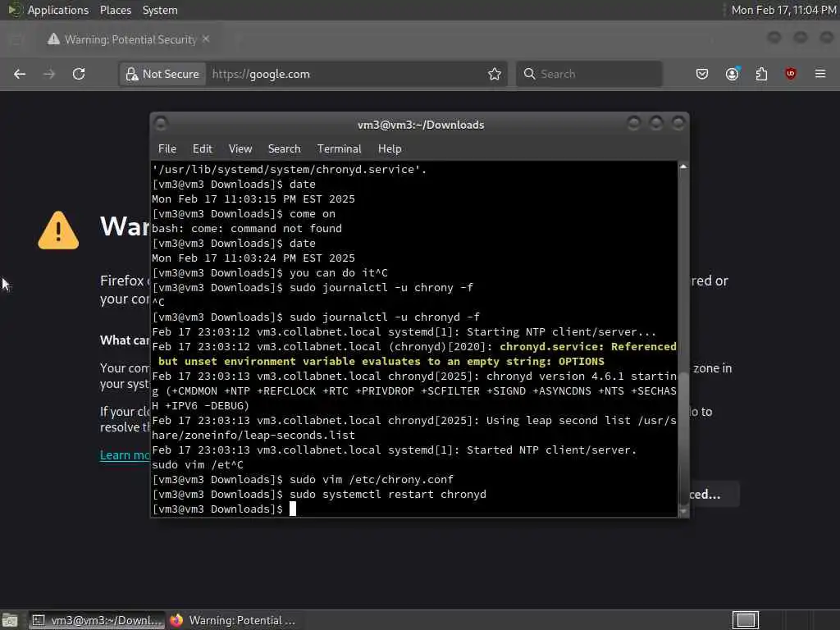Click the Started NTP client/server log line

pyautogui.click(x=395, y=450)
